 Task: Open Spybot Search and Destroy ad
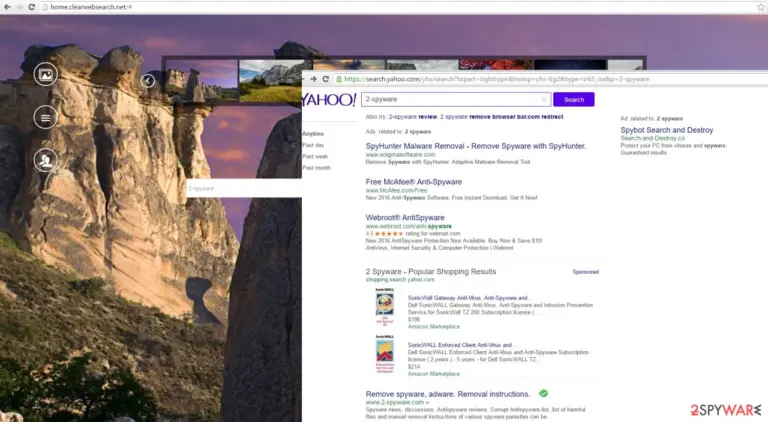[667, 130]
